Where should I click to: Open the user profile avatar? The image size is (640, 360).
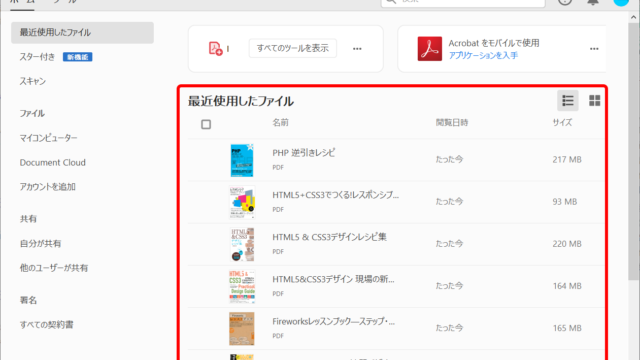pos(621,2)
